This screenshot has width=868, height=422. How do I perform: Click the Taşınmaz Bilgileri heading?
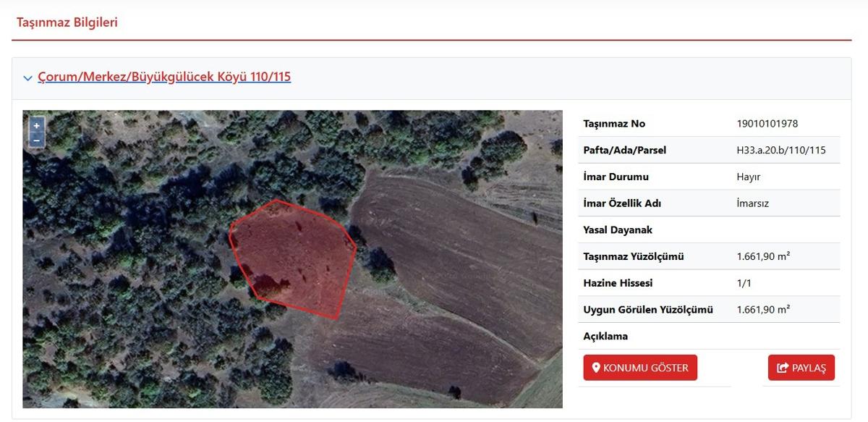coord(67,22)
